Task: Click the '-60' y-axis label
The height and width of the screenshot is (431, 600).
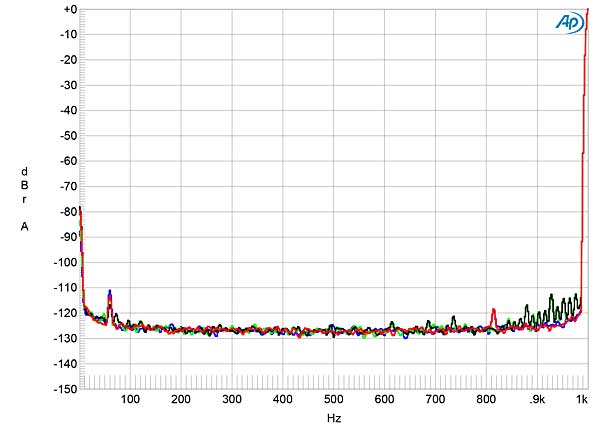Action: tap(68, 161)
